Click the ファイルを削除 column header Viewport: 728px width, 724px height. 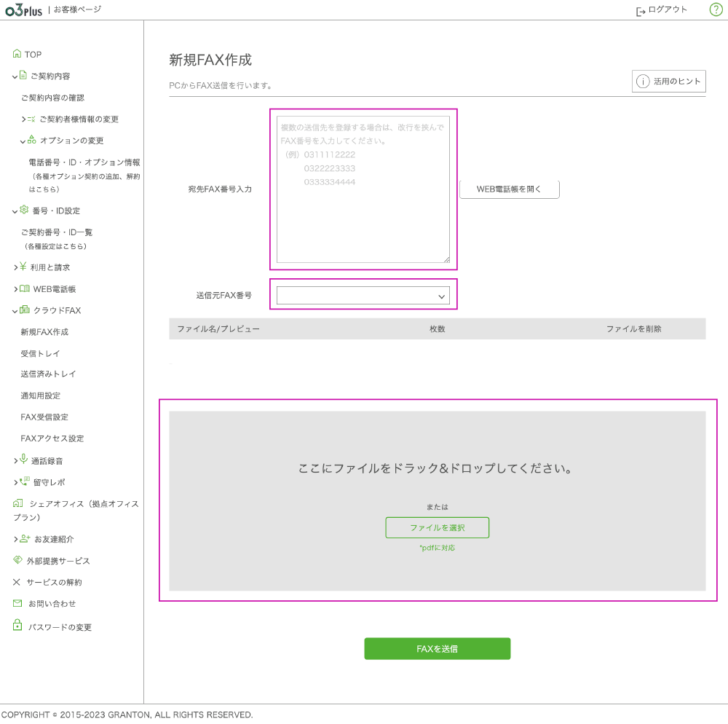click(x=634, y=328)
